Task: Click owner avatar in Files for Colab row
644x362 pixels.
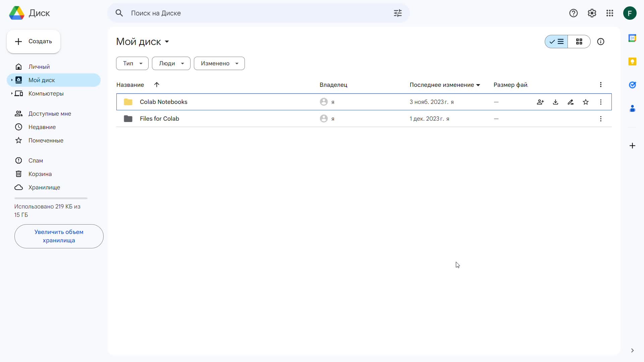Action: 324,119
